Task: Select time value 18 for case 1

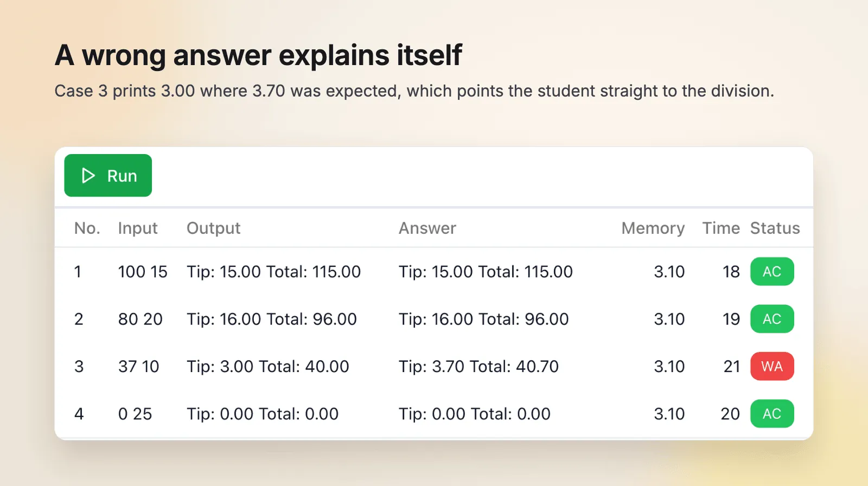Action: pos(731,271)
